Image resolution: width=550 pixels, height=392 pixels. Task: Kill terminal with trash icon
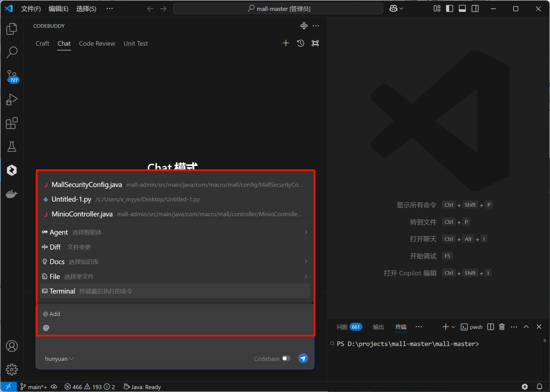pyautogui.click(x=502, y=327)
